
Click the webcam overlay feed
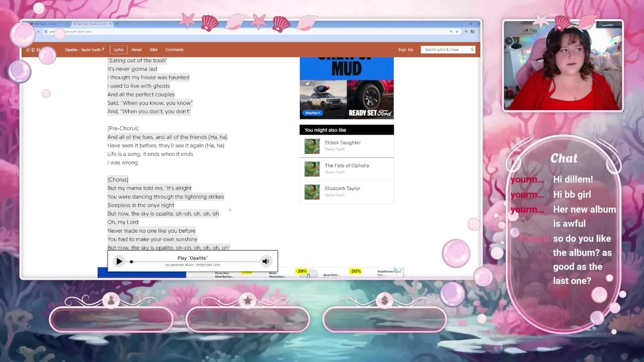point(562,65)
